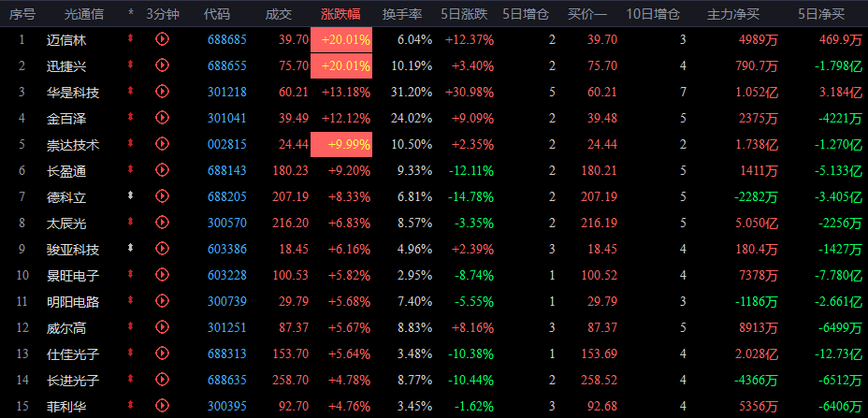Click the -14.78% five-day change cell
Screen dimensions: 868x418
[x=472, y=197]
